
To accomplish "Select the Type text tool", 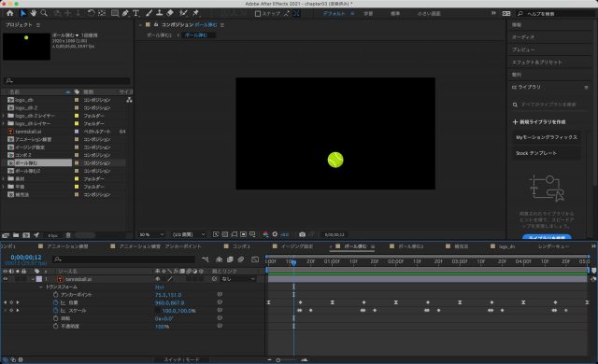I will 135,13.
